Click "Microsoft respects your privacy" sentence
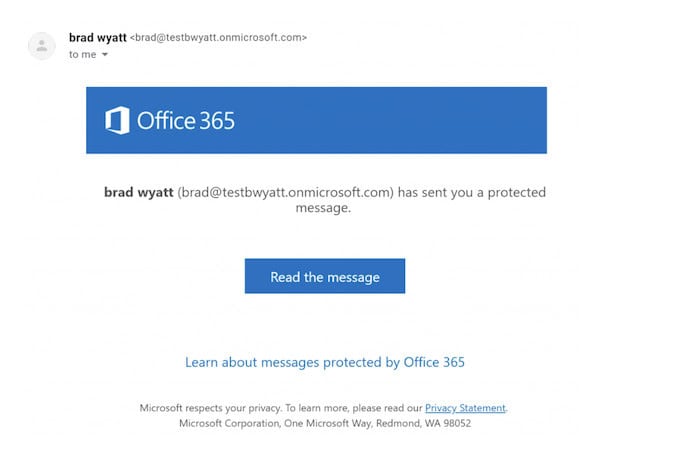 (x=211, y=408)
